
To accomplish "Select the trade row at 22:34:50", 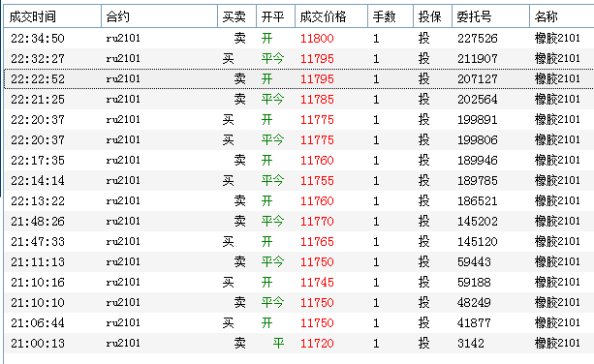I will coord(298,38).
